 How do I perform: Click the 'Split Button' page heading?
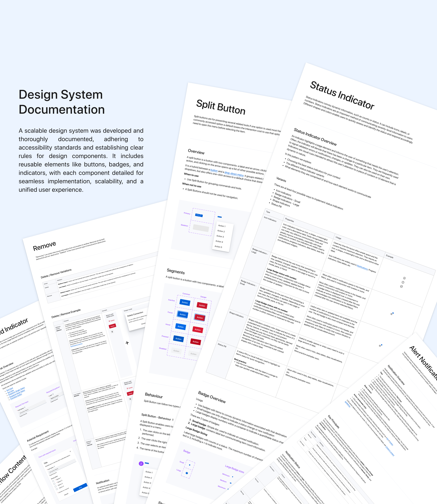click(x=221, y=107)
